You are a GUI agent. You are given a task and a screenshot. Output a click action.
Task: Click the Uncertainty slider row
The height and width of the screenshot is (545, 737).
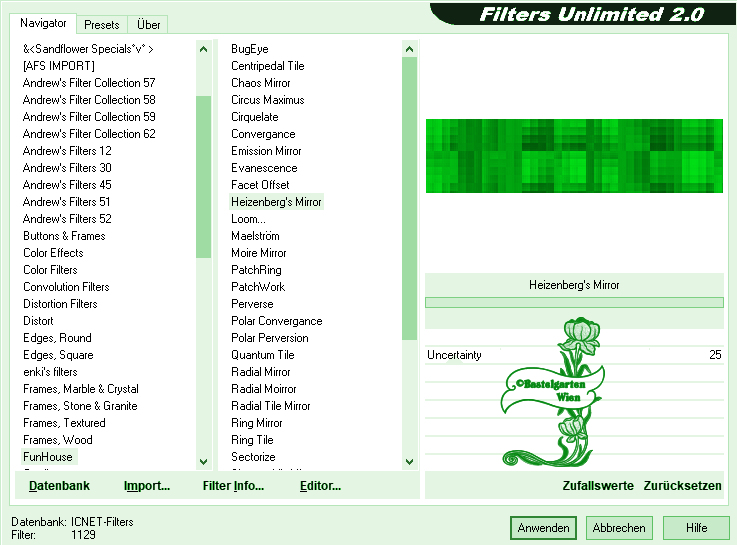coord(574,355)
